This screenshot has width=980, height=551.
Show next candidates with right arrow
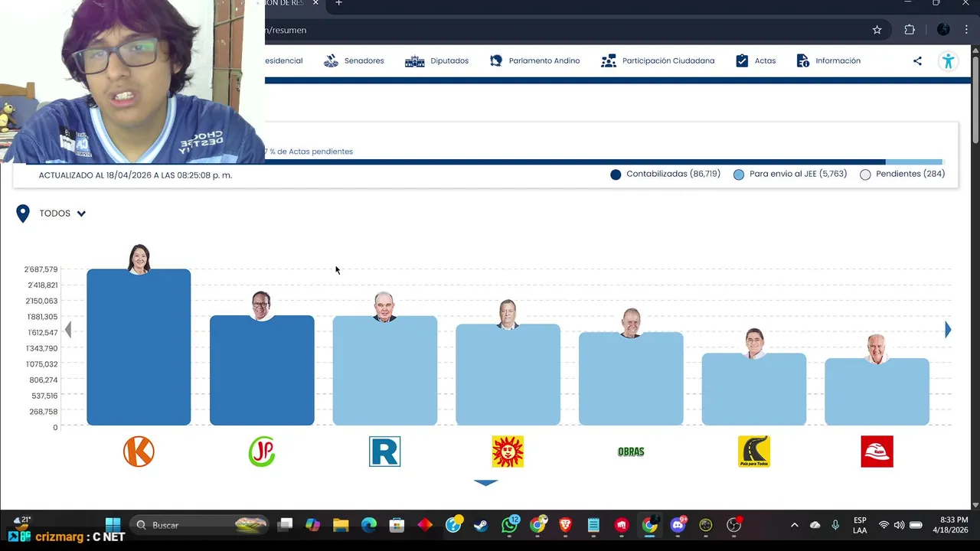[x=948, y=330]
